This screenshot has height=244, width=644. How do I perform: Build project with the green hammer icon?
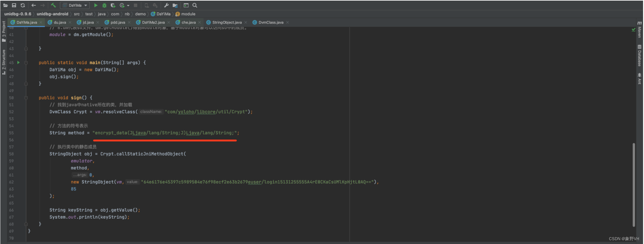click(53, 5)
